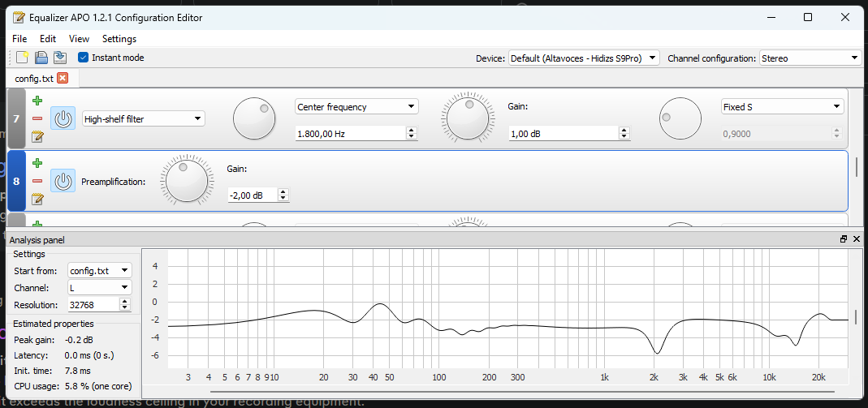Open the View menu
The image size is (868, 408).
pos(79,39)
